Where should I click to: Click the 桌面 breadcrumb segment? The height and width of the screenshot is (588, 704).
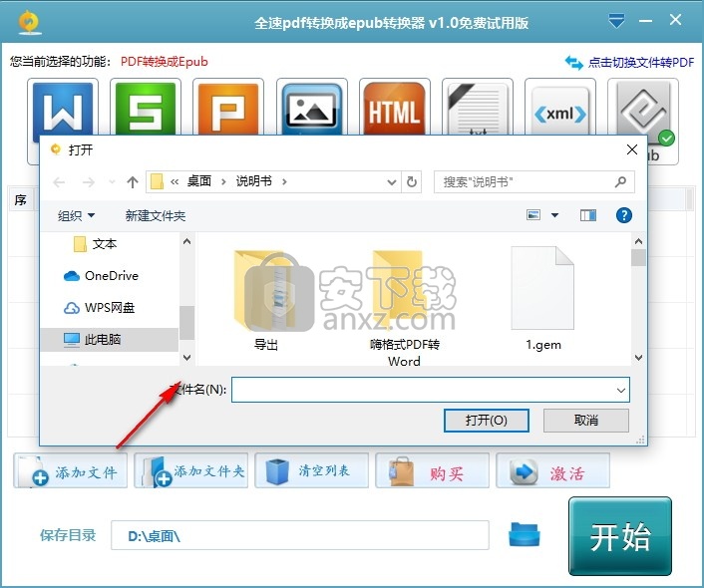[198, 181]
